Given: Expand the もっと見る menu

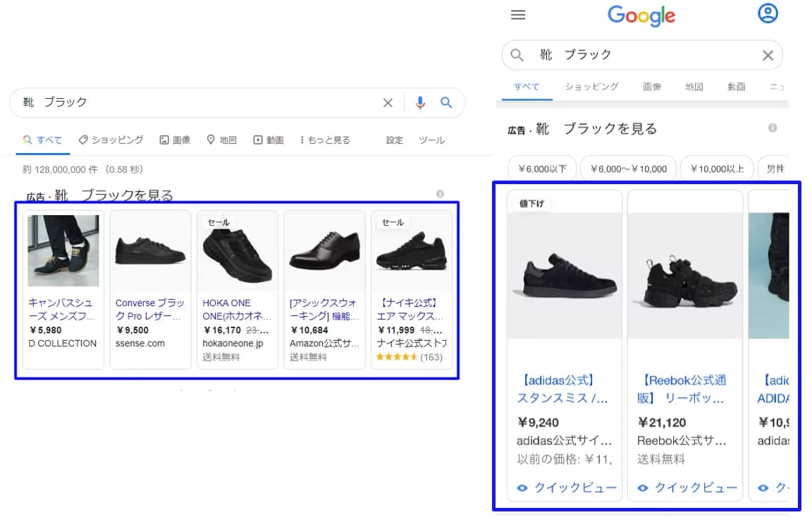Looking at the screenshot, I should coord(325,140).
